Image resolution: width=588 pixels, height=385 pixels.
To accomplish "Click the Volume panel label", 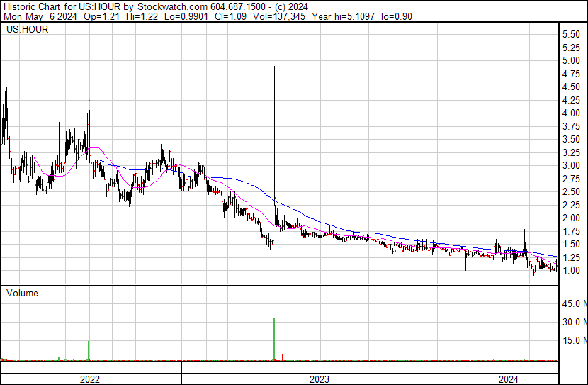I will click(x=22, y=293).
